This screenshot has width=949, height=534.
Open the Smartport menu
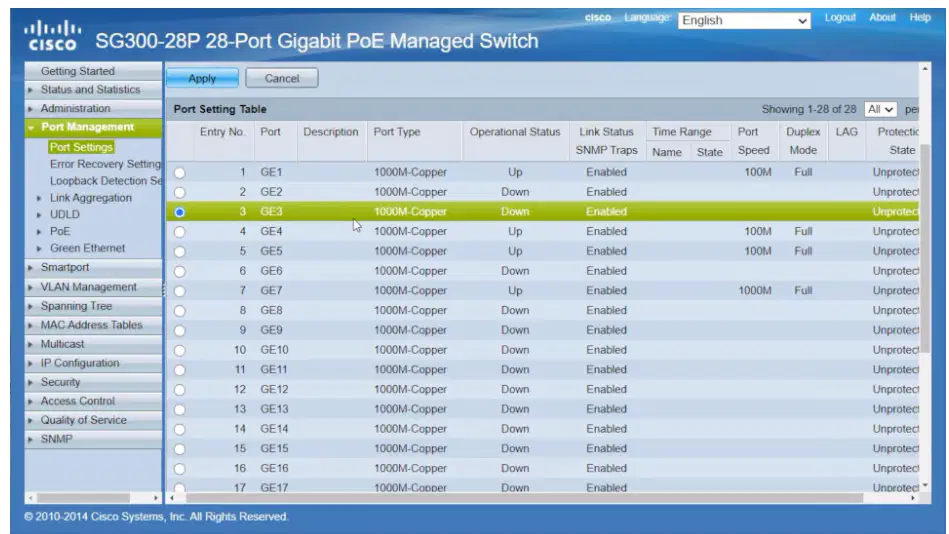coord(65,267)
